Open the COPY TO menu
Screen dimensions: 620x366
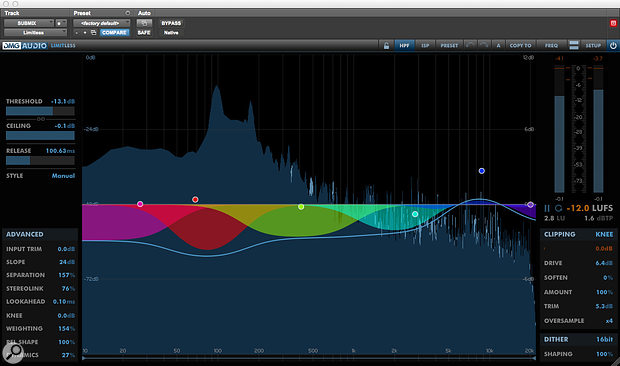(x=520, y=45)
